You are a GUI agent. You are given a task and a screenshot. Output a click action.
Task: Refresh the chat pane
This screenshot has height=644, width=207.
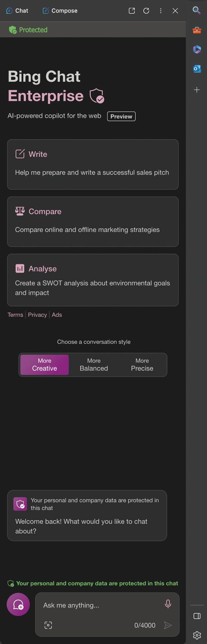pyautogui.click(x=146, y=11)
